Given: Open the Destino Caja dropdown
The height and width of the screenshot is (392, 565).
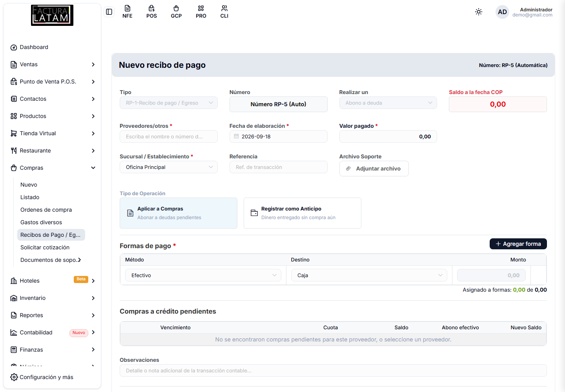Looking at the screenshot, I should tap(369, 275).
